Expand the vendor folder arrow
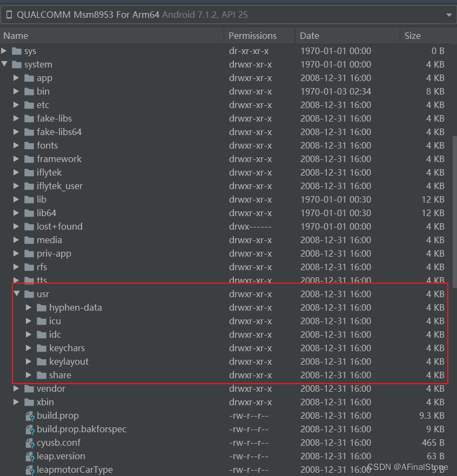Screen dimensions: 457x476 click(x=16, y=388)
